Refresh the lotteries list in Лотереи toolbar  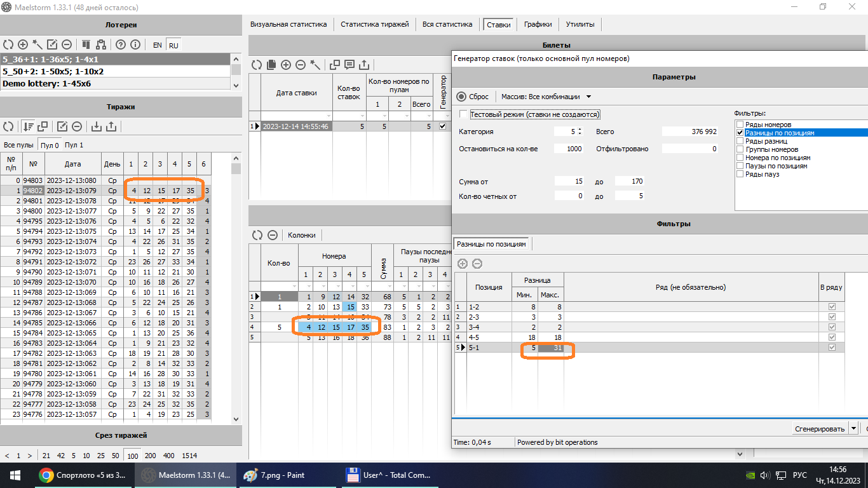[x=8, y=44]
